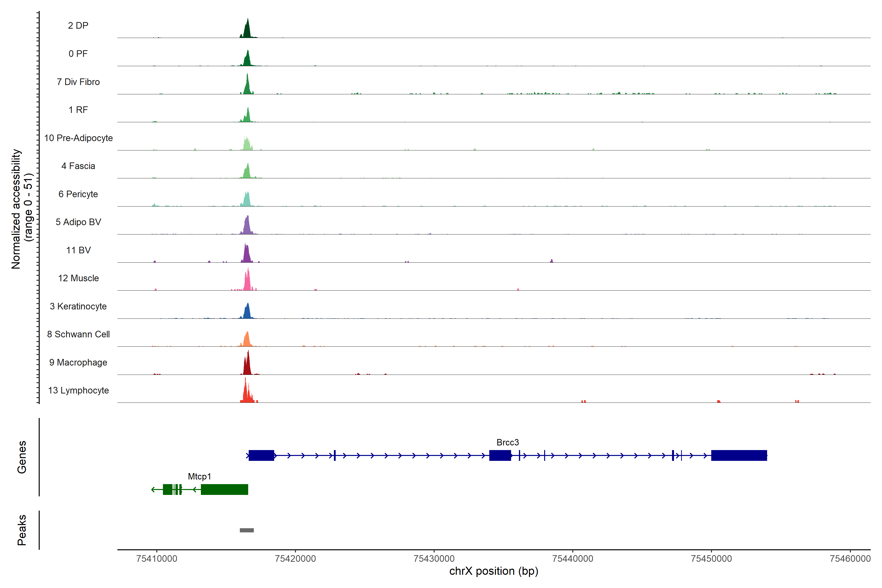The height and width of the screenshot is (588, 882).
Task: Click the 3 Keratinocyte track label
Action: (78, 306)
